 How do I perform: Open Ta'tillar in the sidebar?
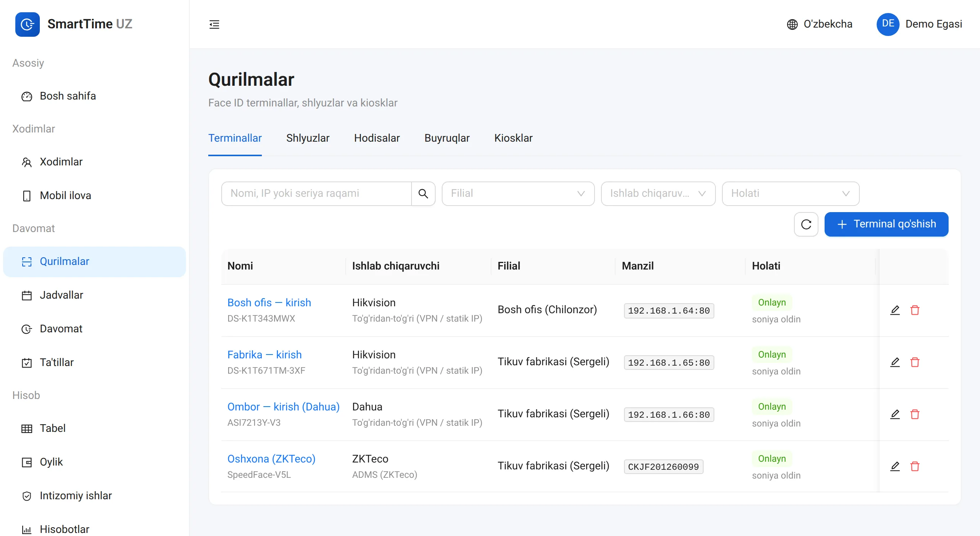pos(95,363)
